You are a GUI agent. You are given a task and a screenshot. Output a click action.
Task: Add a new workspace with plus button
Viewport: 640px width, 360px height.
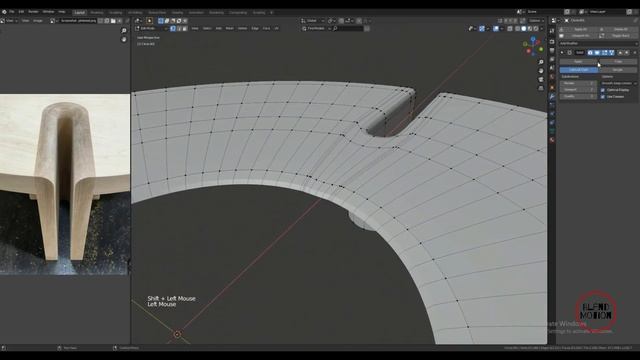pos(271,13)
